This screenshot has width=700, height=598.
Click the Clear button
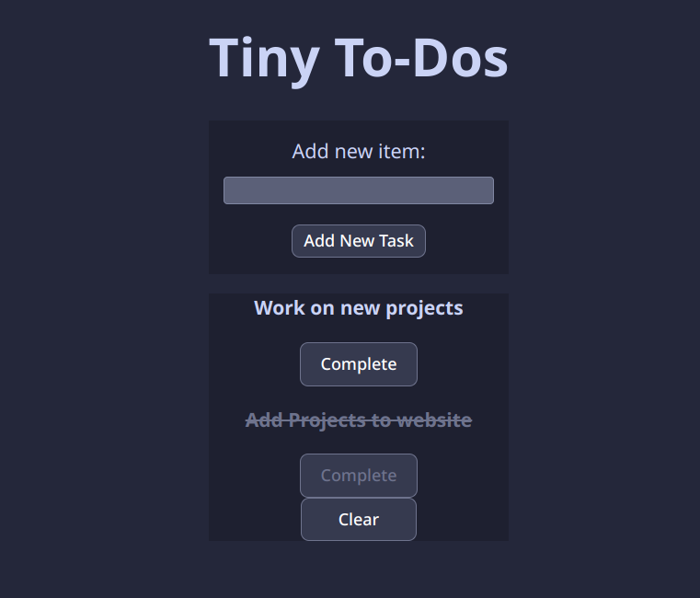pos(359,520)
